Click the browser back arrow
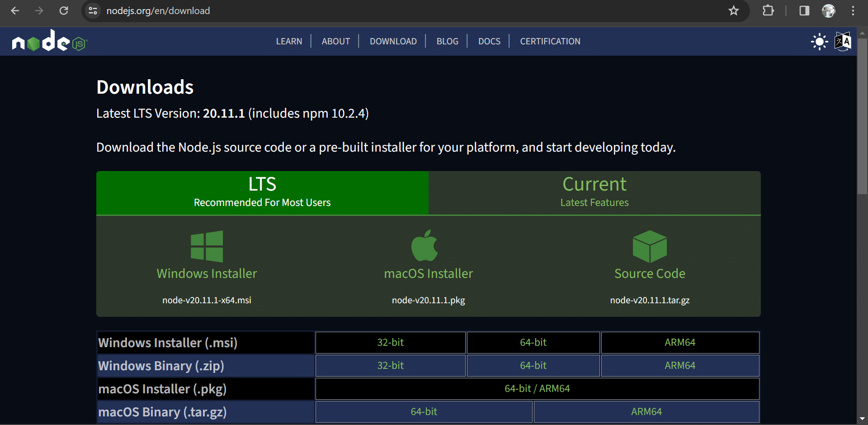This screenshot has width=868, height=425. pyautogui.click(x=15, y=10)
